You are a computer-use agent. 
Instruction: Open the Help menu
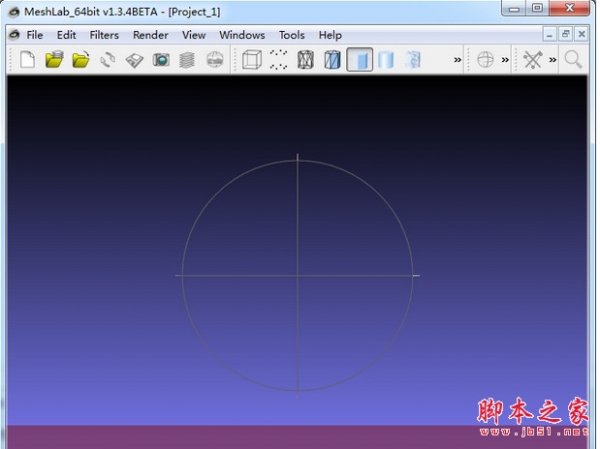[x=330, y=35]
